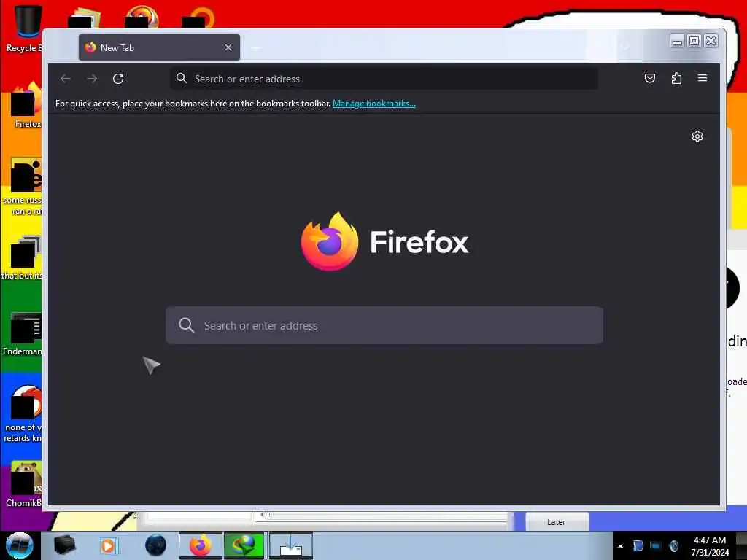The width and height of the screenshot is (747, 560).
Task: Click the Forward navigation arrow in Firefox
Action: click(92, 79)
